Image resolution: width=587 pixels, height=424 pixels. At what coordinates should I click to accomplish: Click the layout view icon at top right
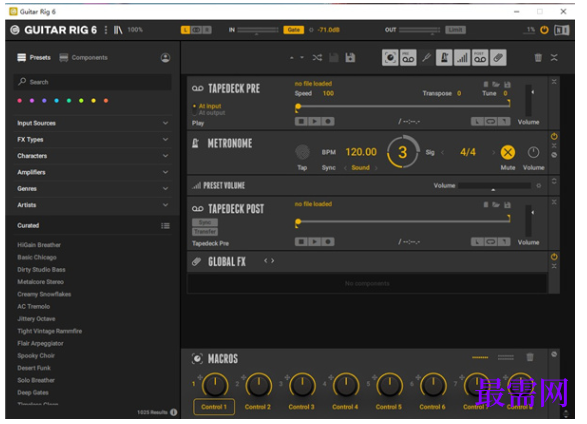561,30
